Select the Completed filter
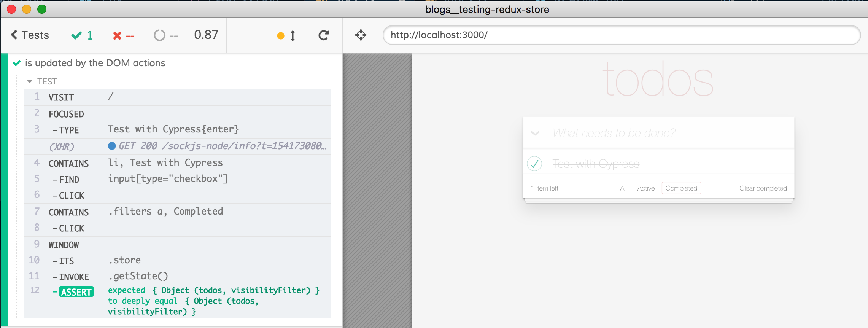 click(x=681, y=188)
